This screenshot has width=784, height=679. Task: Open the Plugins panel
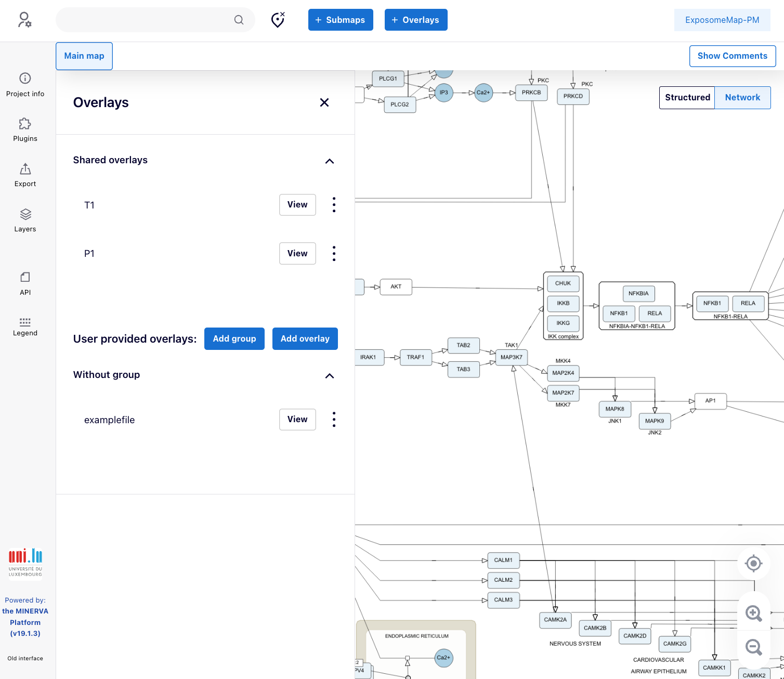point(25,130)
